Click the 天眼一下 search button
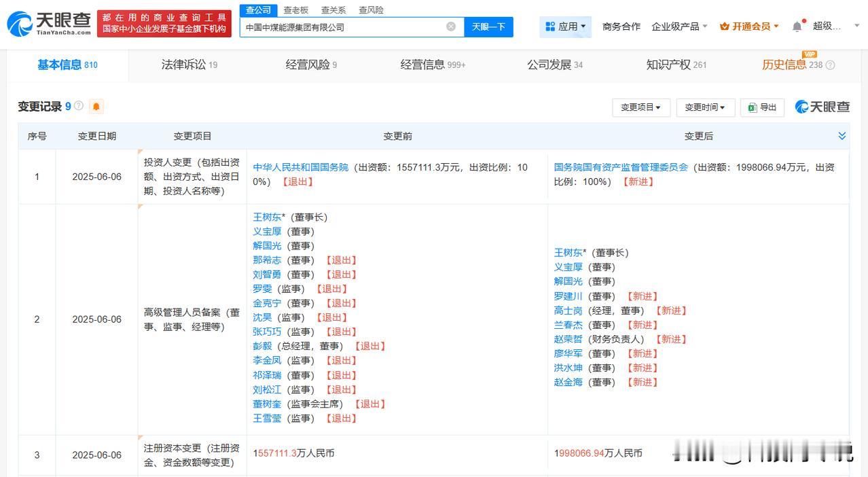This screenshot has width=868, height=477. tap(489, 26)
